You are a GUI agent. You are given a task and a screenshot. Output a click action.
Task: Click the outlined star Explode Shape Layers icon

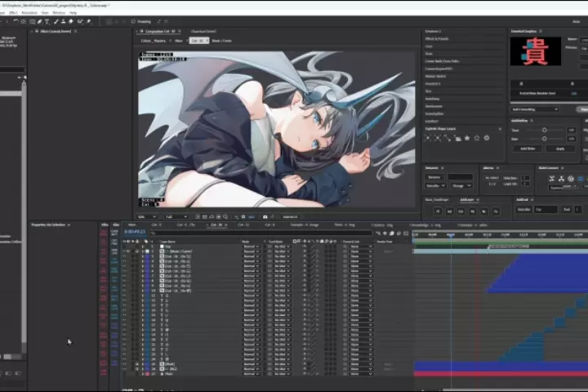point(477,138)
